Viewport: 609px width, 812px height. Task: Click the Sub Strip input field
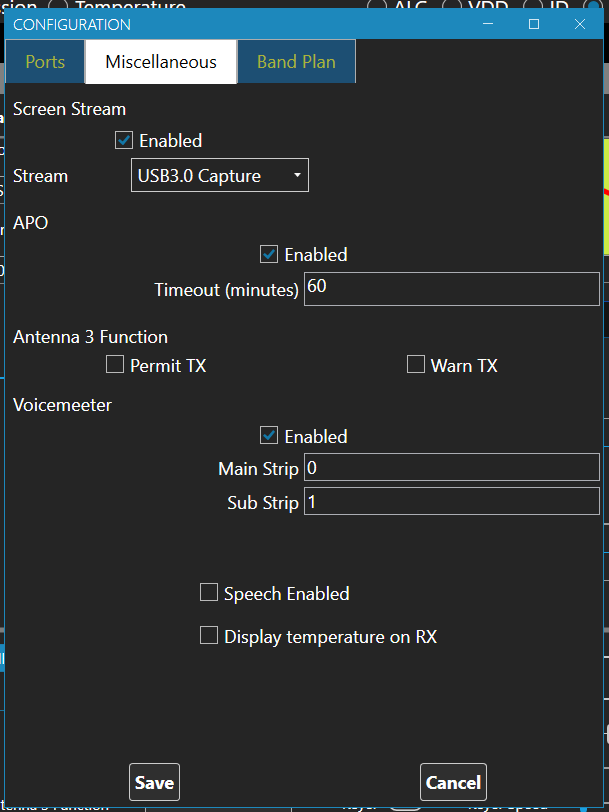[x=452, y=501]
